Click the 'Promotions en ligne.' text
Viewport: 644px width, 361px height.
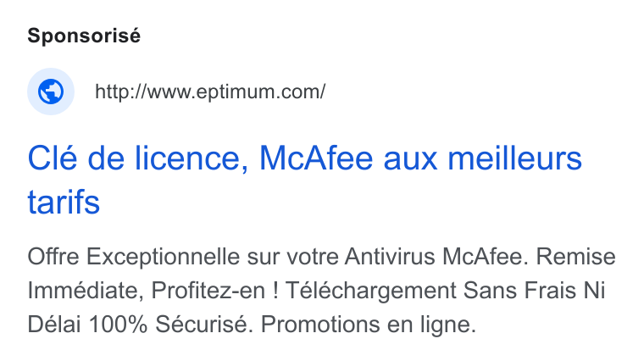point(369,325)
